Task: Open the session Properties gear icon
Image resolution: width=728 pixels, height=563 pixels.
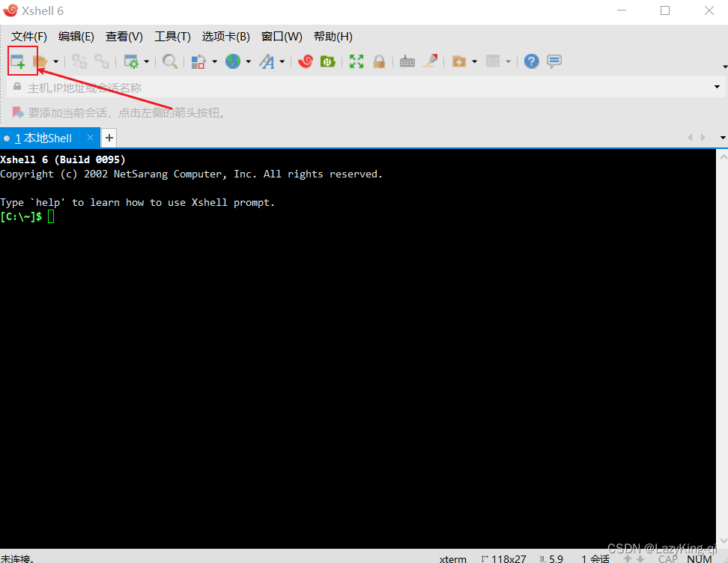Action: [x=131, y=61]
